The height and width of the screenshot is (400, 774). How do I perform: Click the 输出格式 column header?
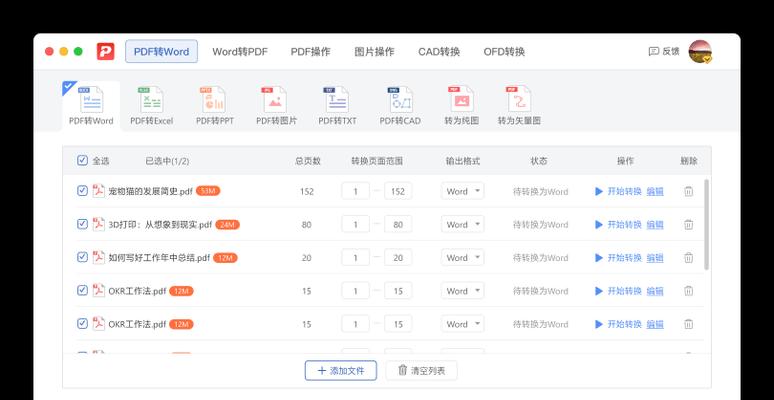(463, 161)
